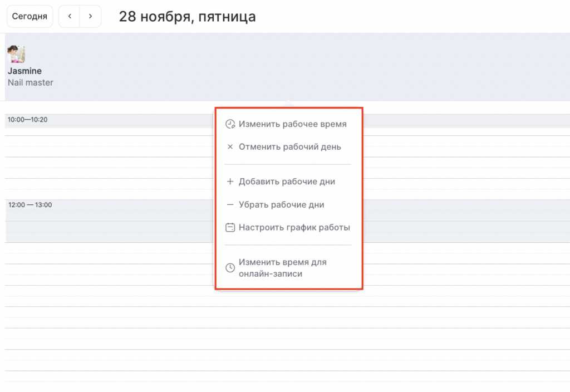Click the calendar icon beside Настроить график работы

[230, 227]
